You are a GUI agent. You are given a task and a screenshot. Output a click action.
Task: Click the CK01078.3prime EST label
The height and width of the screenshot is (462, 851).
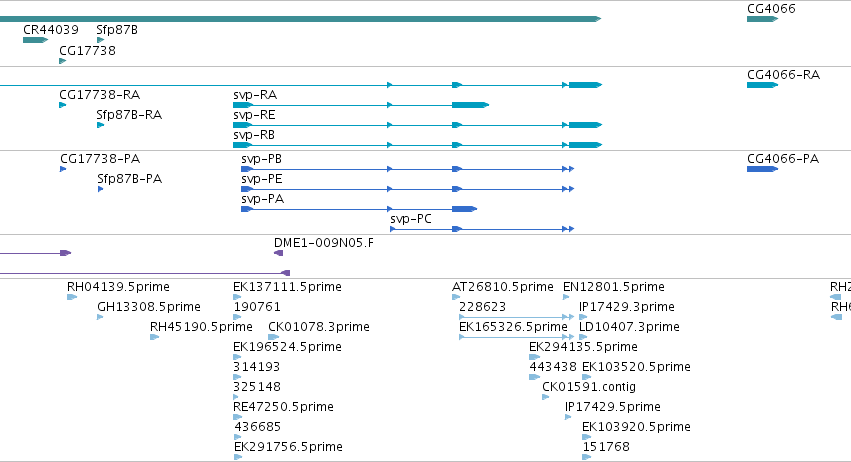point(319,327)
